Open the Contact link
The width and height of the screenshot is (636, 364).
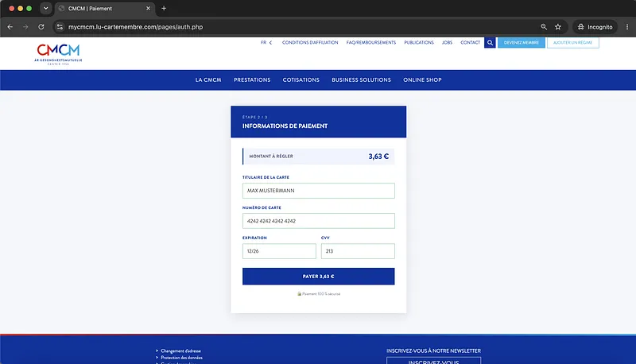point(470,43)
